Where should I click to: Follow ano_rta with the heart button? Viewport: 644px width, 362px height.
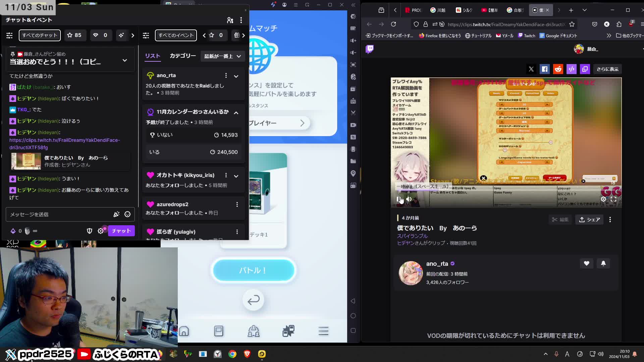pos(586,263)
